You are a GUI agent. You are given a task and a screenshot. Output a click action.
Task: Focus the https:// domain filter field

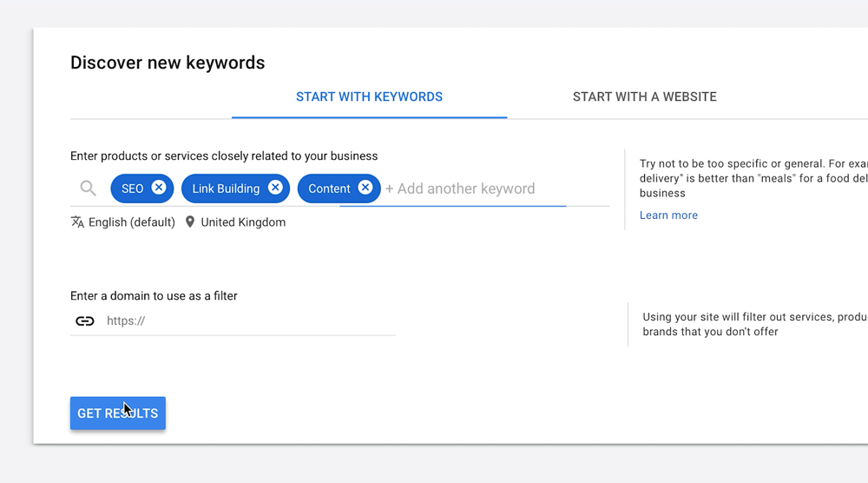[247, 321]
